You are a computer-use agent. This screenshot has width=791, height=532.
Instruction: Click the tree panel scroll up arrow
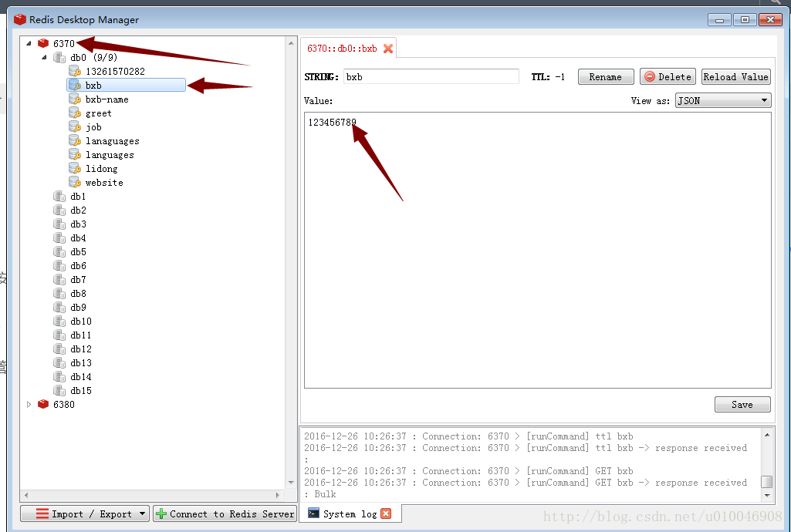point(291,43)
